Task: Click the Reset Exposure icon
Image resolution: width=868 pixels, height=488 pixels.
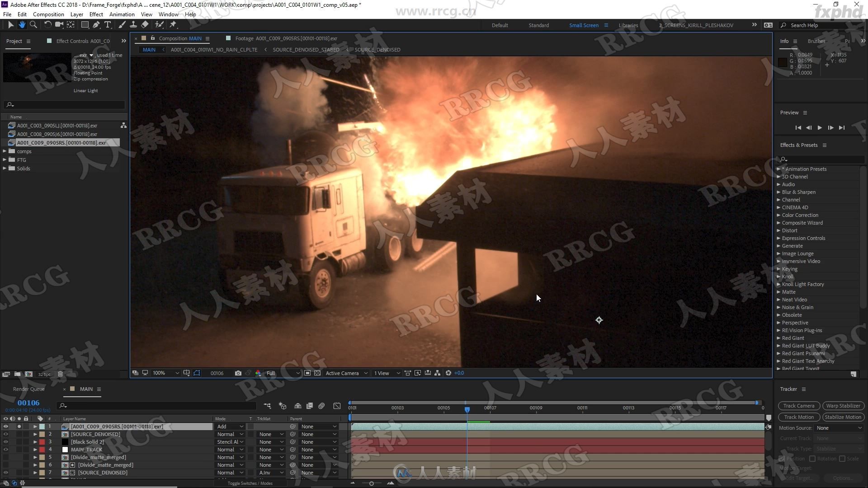Action: click(448, 373)
